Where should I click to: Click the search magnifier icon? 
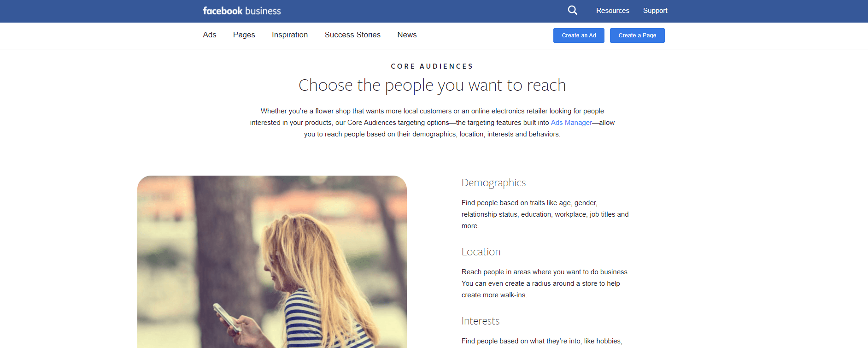[572, 10]
